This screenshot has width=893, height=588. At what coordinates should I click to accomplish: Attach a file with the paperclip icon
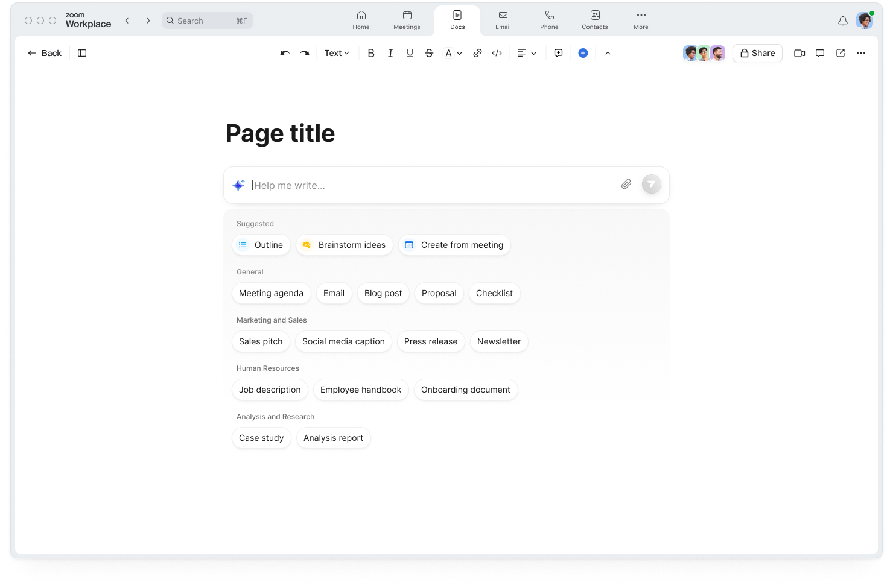point(626,184)
